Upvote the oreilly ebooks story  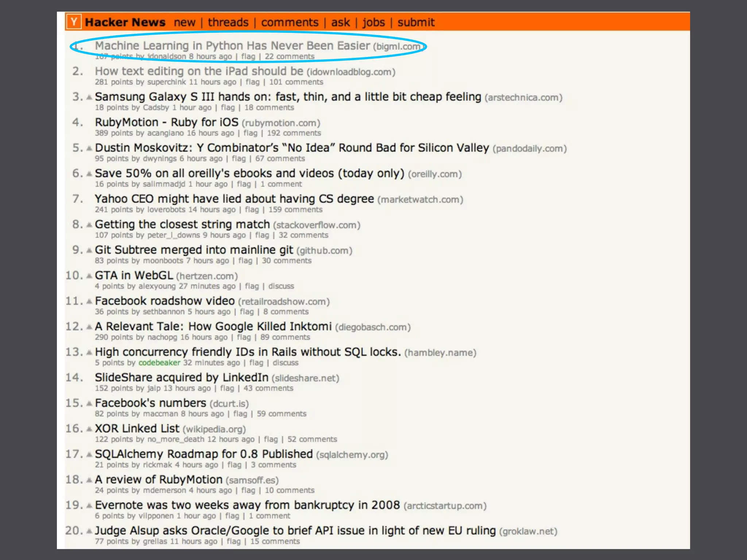[89, 174]
